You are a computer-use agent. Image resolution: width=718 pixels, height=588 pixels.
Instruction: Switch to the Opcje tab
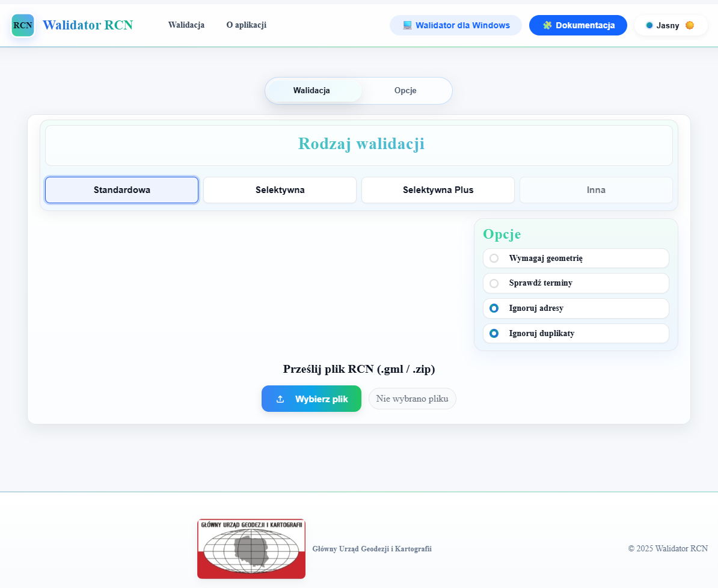coord(405,91)
